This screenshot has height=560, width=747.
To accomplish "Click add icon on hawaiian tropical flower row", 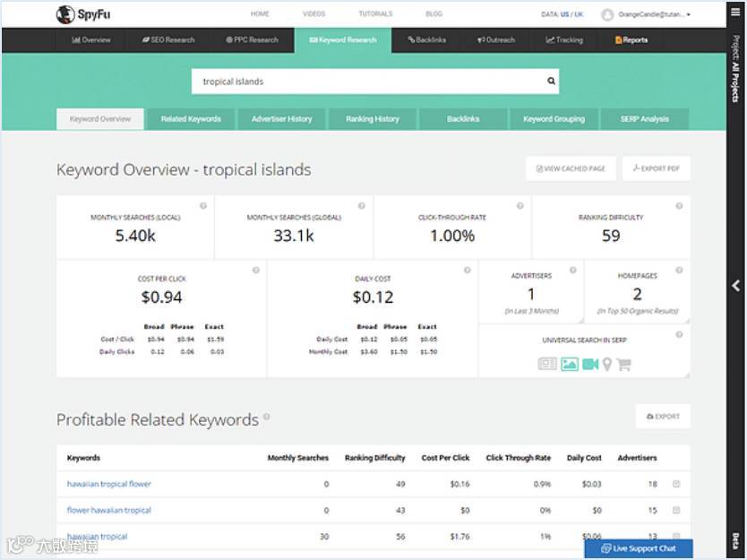I will pos(676,484).
